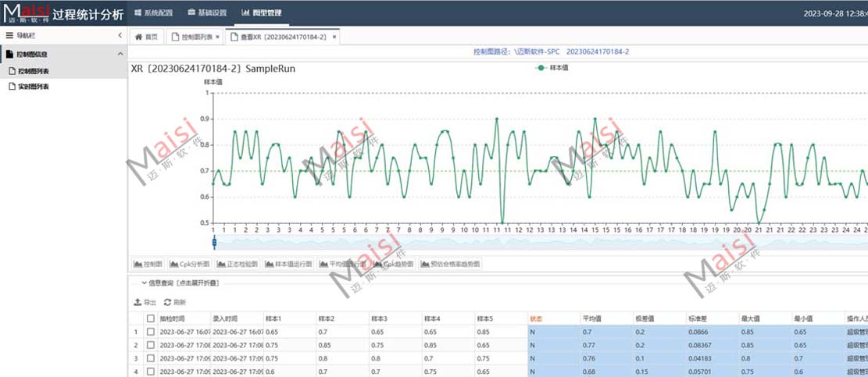The image size is (868, 377).
Task: Switch to the 首页 home tab
Action: click(x=146, y=37)
